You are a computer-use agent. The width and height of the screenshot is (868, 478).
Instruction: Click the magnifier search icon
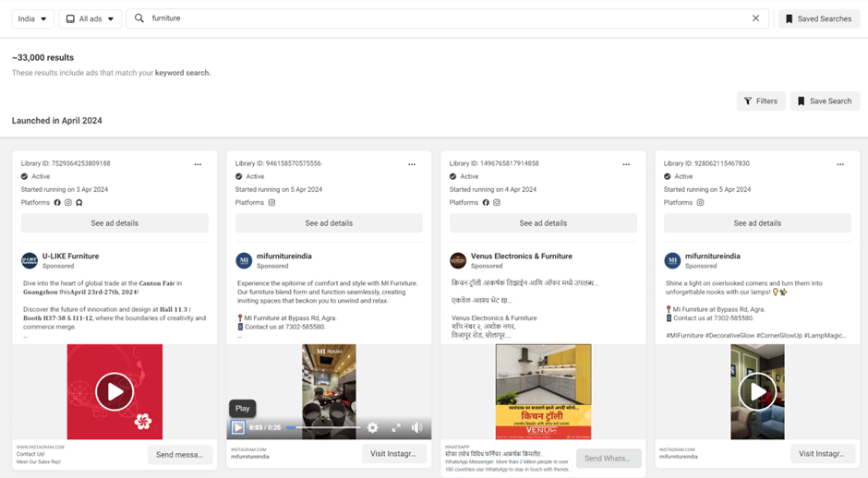coord(139,18)
